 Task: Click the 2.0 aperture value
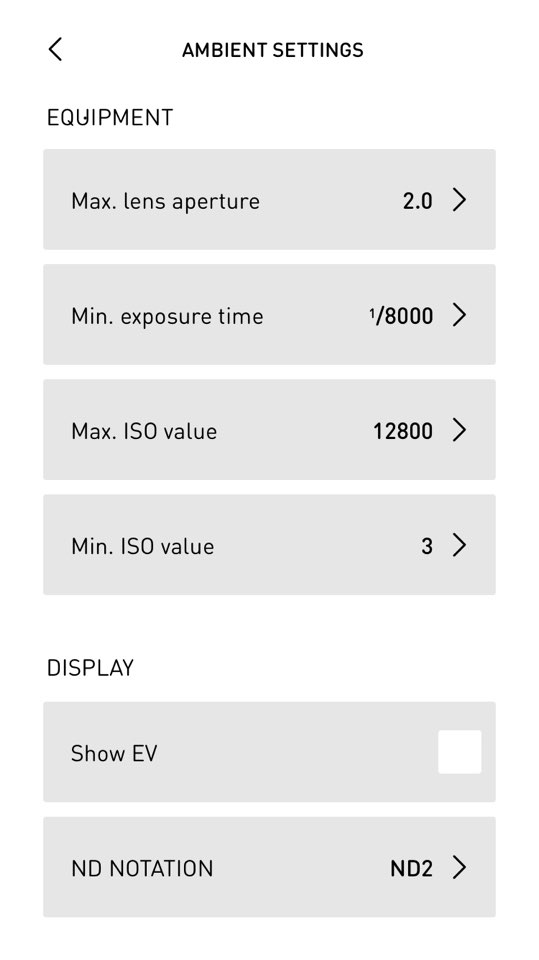[x=418, y=201]
